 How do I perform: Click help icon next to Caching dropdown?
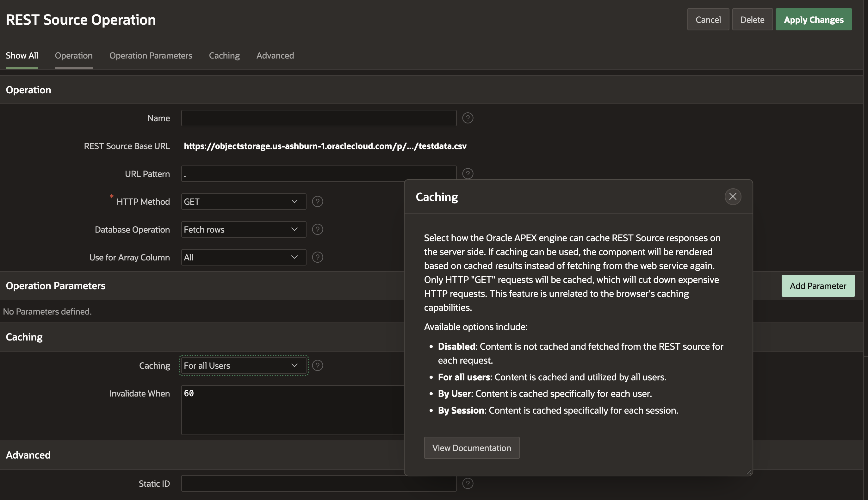(318, 366)
